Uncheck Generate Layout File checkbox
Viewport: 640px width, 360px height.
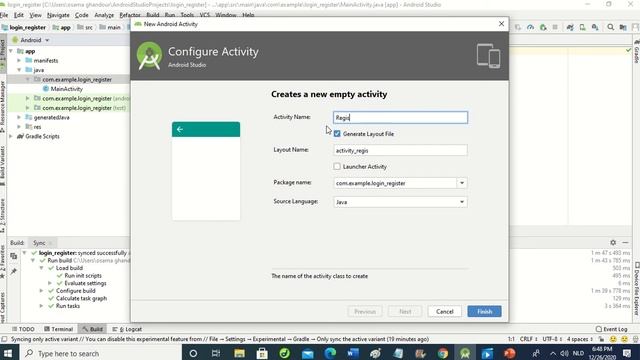click(x=337, y=133)
